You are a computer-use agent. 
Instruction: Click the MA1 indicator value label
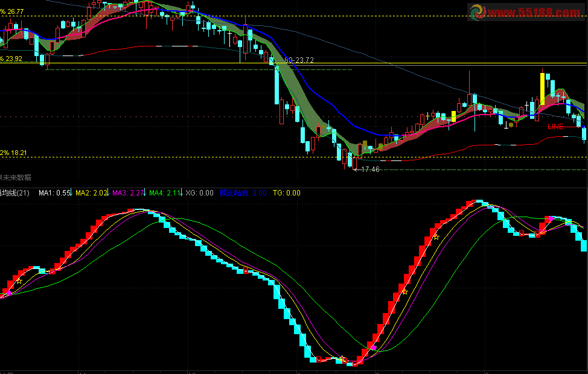(54, 193)
